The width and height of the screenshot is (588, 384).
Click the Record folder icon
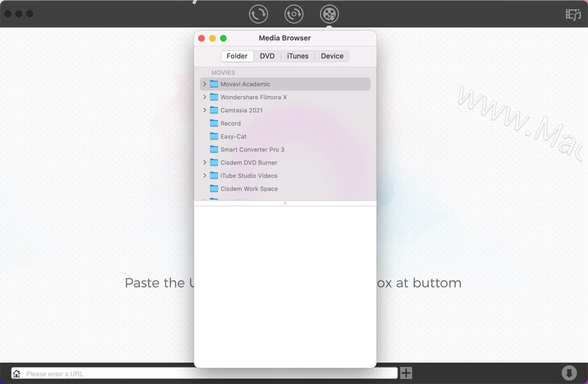point(214,123)
